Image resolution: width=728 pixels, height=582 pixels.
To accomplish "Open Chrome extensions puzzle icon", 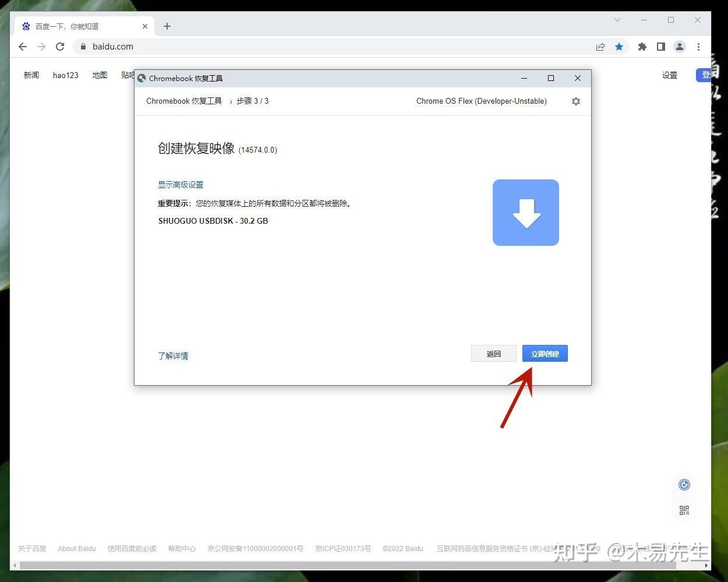I will [x=642, y=47].
